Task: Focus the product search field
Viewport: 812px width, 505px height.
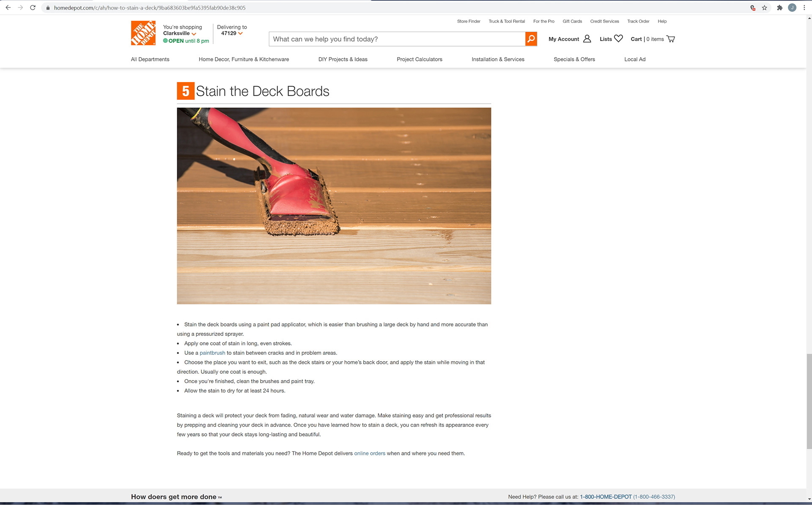Action: click(397, 39)
